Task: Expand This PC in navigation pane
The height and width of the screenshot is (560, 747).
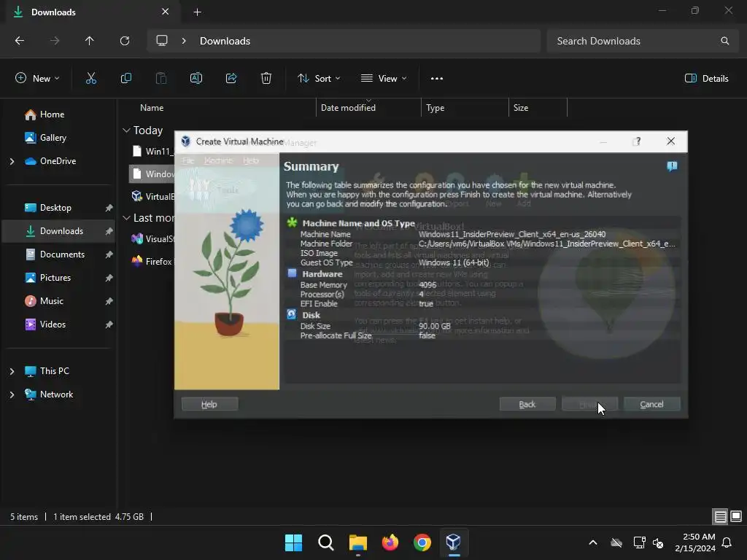Action: click(x=12, y=371)
